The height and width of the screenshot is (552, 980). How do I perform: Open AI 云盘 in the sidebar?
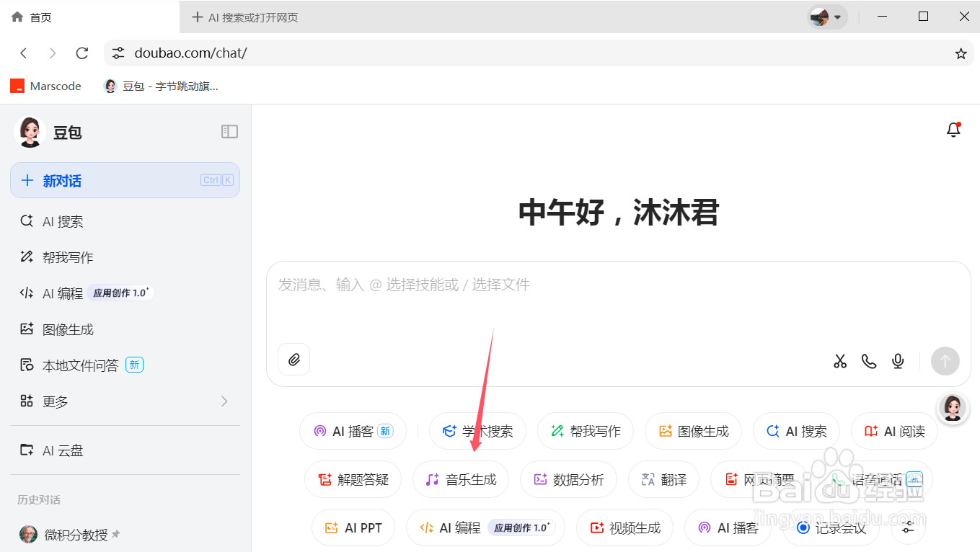click(x=125, y=450)
